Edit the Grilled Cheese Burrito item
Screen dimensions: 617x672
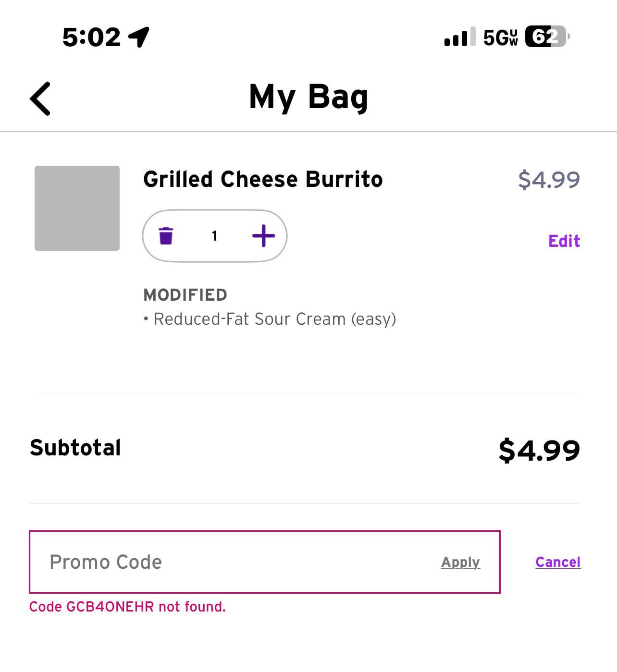[x=564, y=241]
